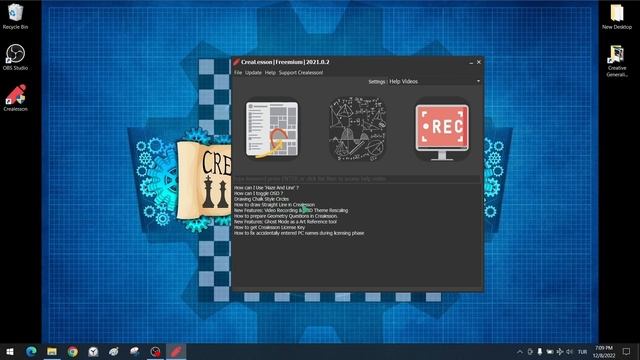Launch Microsoft Edge from the taskbar
The image size is (640, 360).
tap(31, 351)
